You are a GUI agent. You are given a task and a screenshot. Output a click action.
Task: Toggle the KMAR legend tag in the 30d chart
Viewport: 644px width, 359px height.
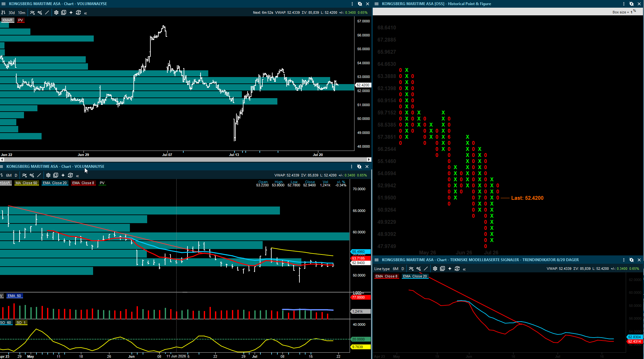coord(7,20)
